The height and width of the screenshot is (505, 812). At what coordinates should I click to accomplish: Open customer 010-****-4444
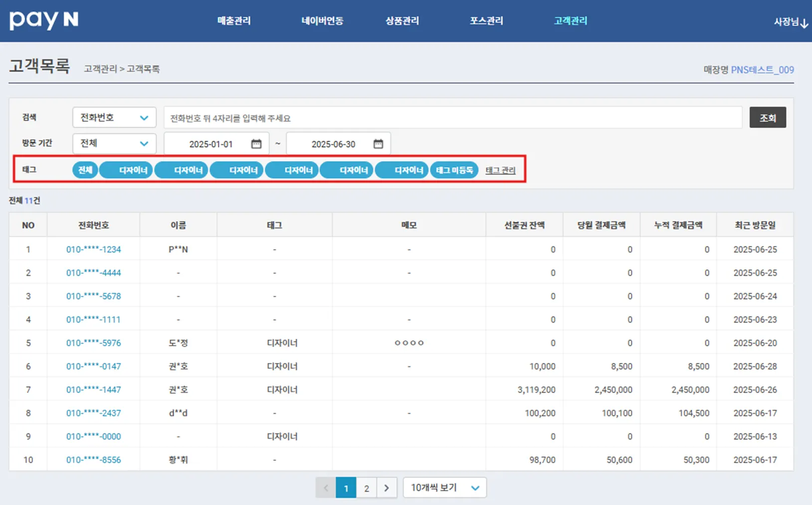[x=93, y=273]
